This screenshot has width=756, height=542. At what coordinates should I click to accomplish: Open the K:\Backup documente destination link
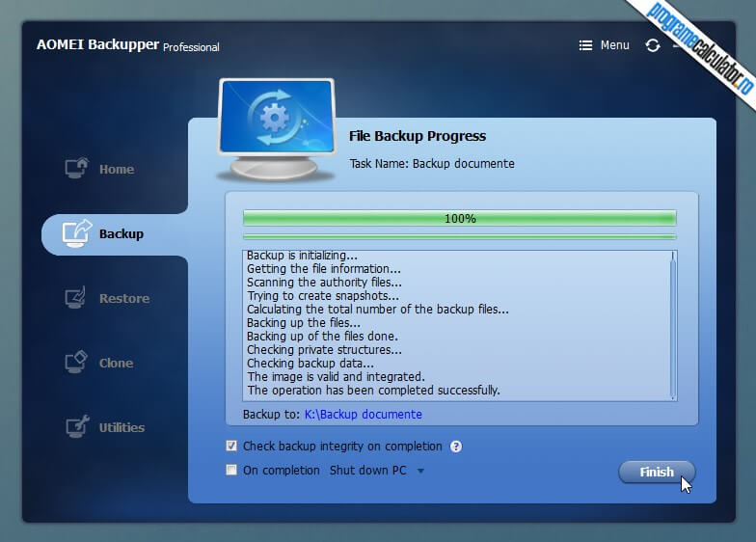point(363,415)
